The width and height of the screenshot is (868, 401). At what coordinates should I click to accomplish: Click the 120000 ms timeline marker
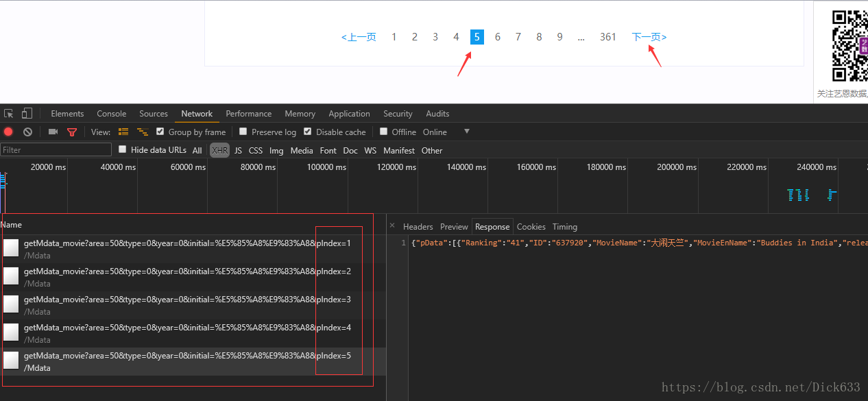[x=397, y=167]
